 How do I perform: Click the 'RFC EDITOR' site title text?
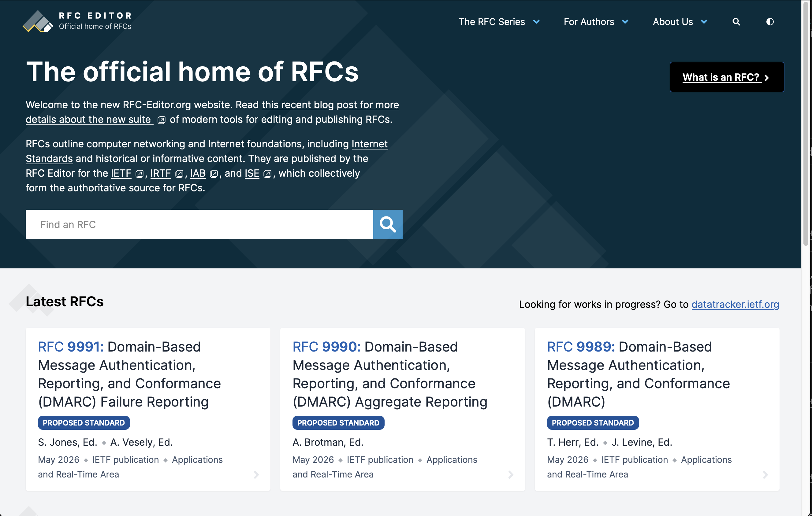(95, 16)
